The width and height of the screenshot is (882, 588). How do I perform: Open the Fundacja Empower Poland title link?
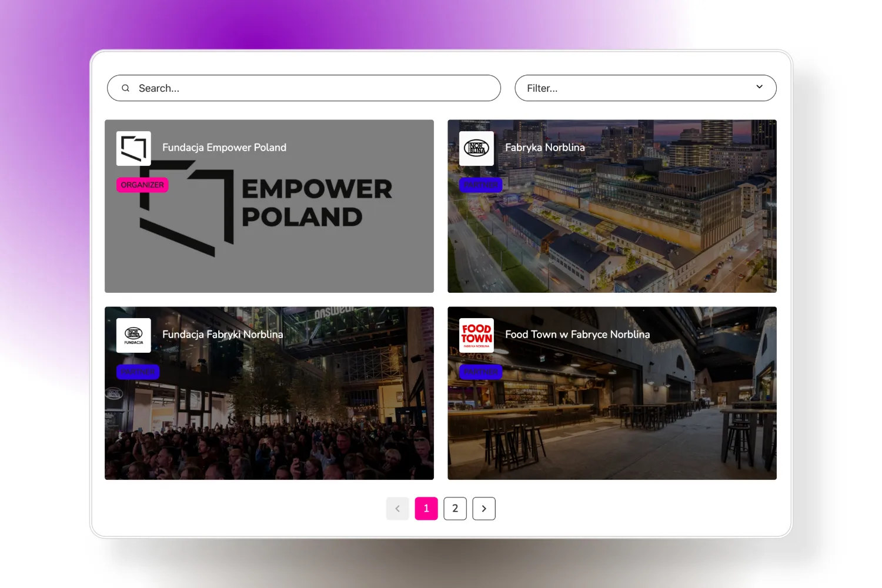(x=224, y=148)
